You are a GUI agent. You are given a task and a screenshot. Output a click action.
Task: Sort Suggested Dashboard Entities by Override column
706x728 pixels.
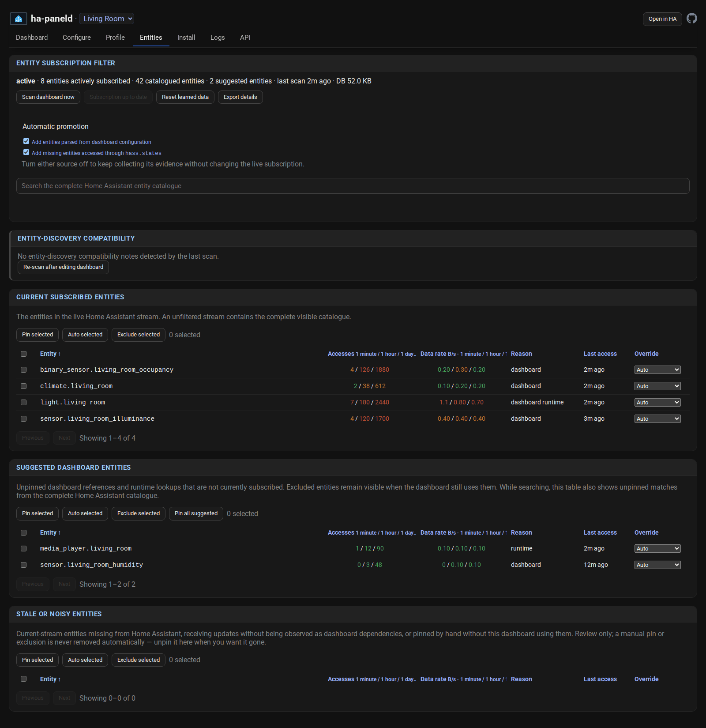coord(646,532)
